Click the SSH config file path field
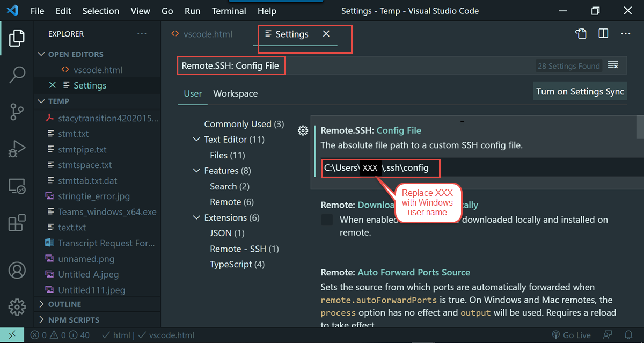The width and height of the screenshot is (644, 343). (x=380, y=168)
